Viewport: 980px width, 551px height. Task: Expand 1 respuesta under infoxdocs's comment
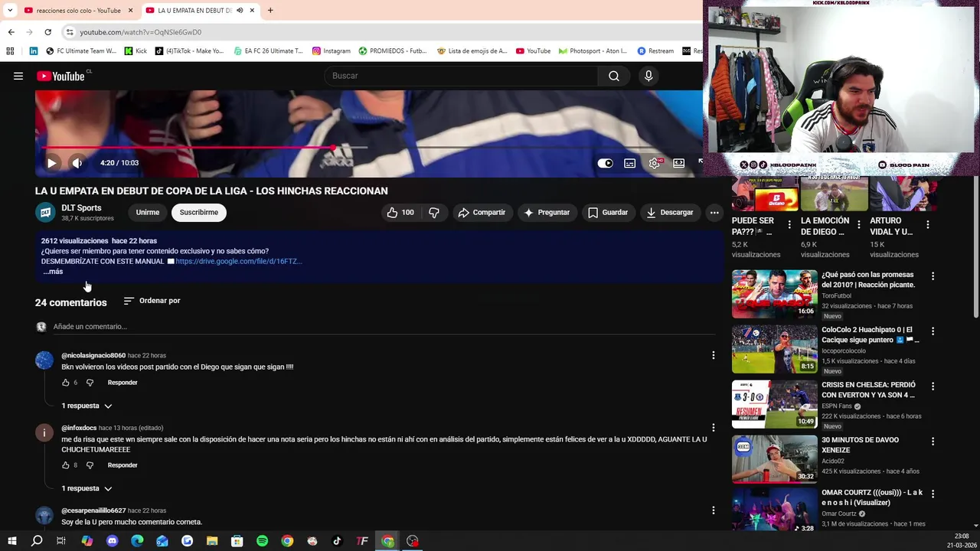click(87, 488)
